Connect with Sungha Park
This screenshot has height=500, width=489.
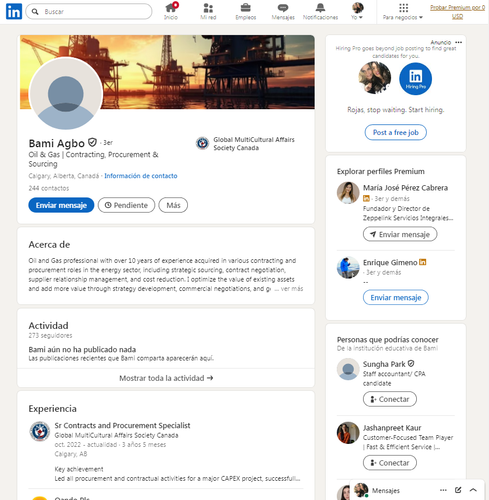coord(390,399)
